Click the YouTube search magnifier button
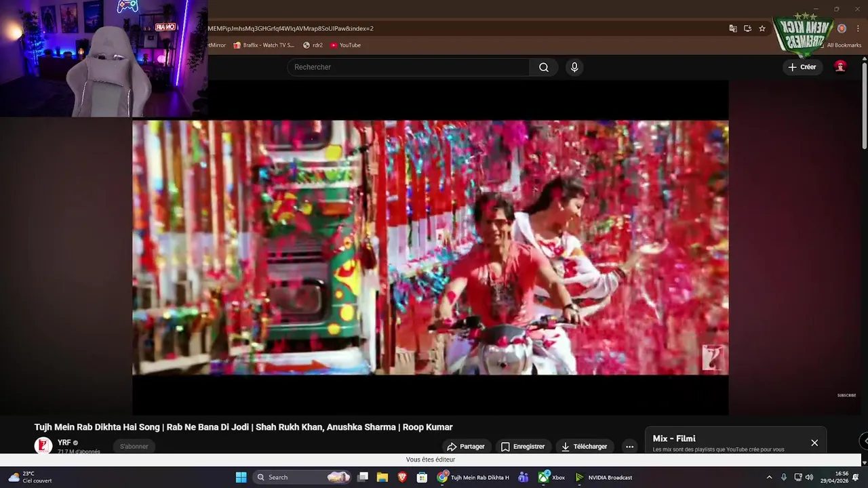The image size is (868, 488). coord(544,67)
